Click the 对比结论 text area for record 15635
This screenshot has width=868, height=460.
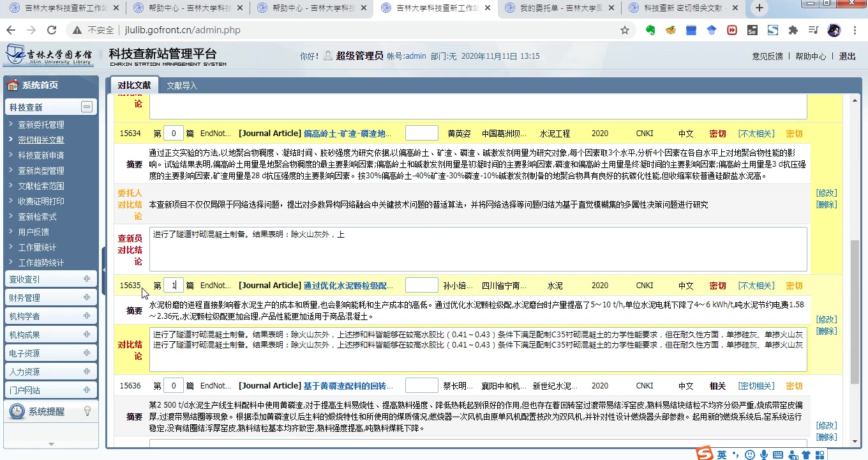point(478,349)
